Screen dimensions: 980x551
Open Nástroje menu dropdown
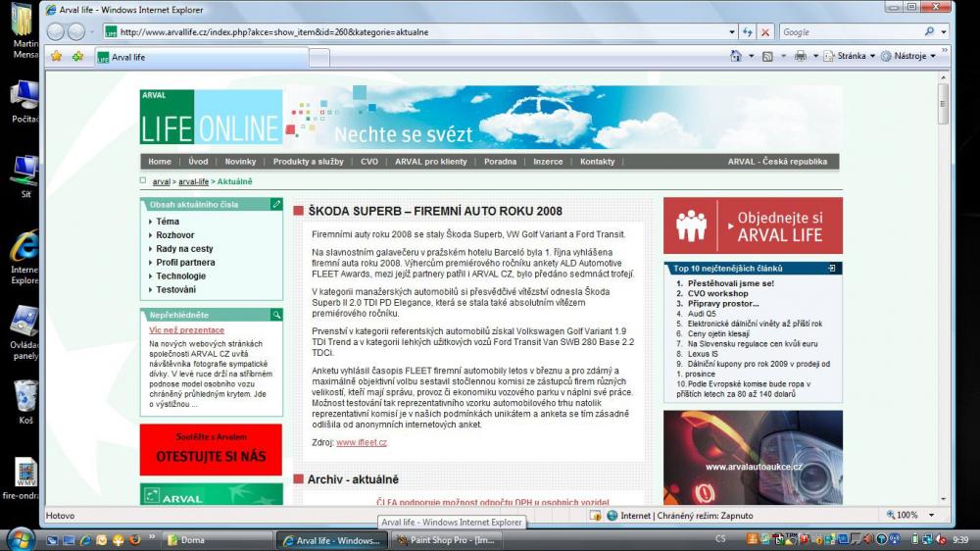coord(908,56)
